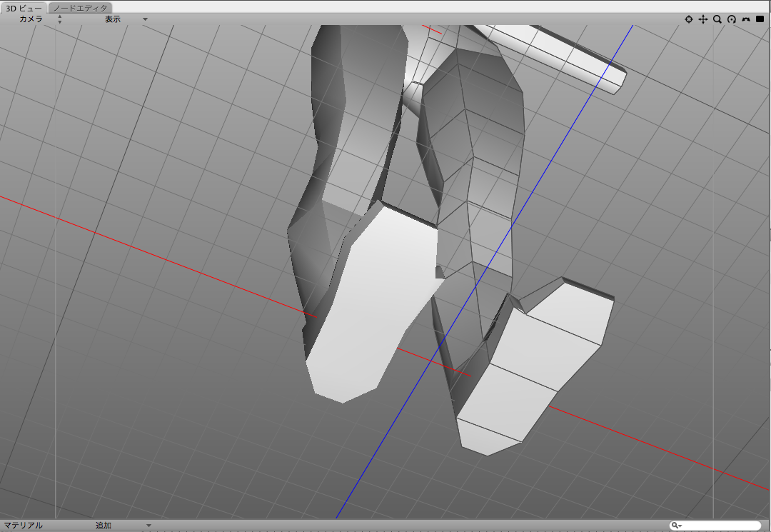
Task: Toggle the black square viewport layout icon
Action: tap(760, 19)
